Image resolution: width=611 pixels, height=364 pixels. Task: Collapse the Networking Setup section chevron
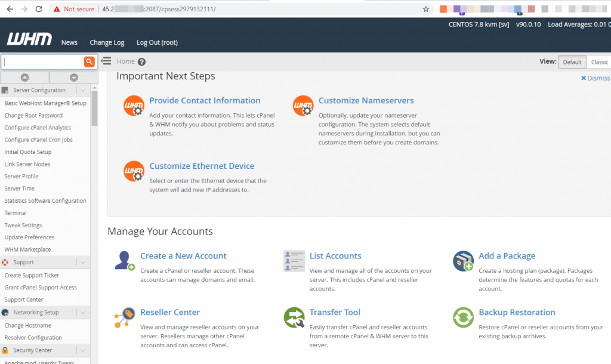click(x=83, y=312)
